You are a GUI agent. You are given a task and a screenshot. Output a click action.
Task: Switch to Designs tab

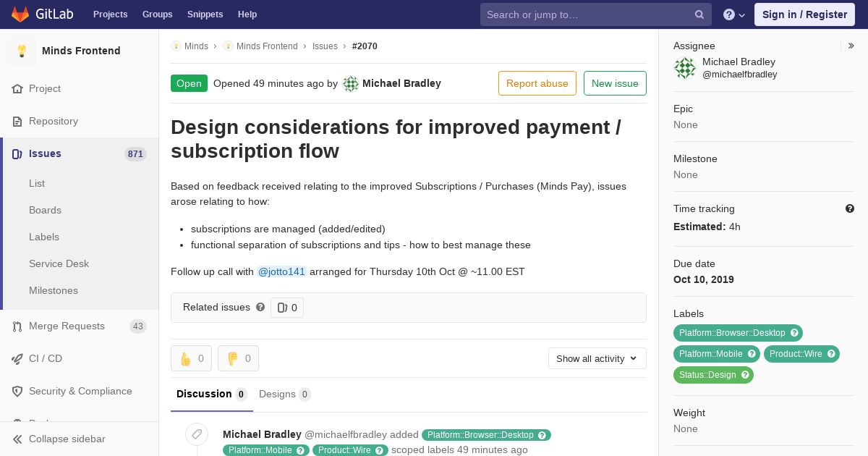coord(284,394)
